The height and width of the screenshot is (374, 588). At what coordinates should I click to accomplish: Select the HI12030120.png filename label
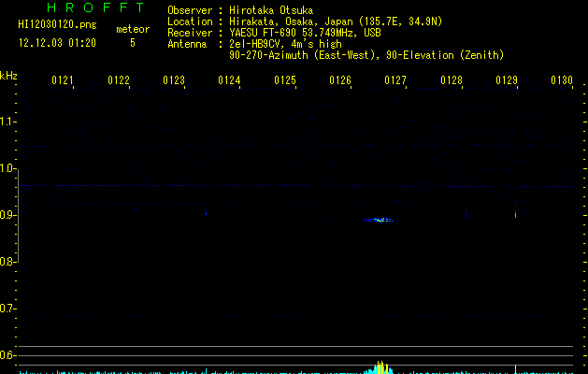[57, 25]
